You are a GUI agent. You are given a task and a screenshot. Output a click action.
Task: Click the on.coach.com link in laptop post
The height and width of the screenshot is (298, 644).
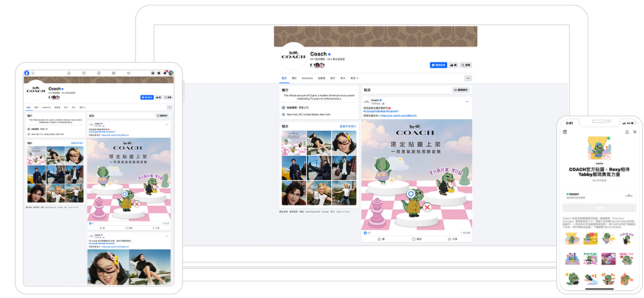pos(399,116)
